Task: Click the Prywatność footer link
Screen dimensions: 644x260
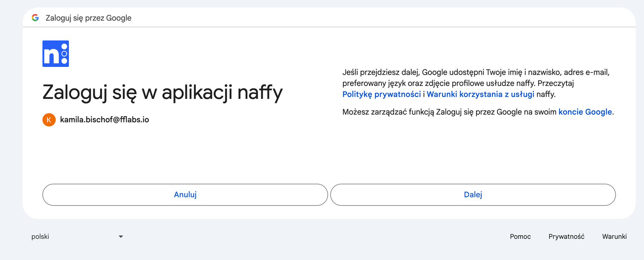Action: pos(566,237)
